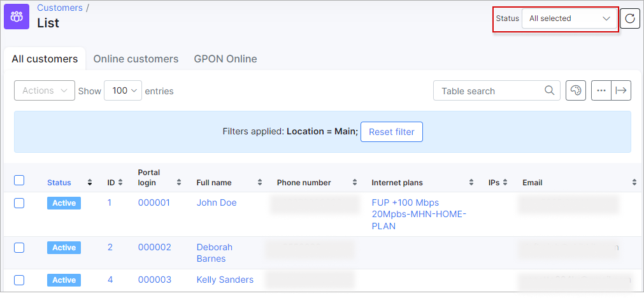
Task: Open John Doe customer profile
Action: 217,202
